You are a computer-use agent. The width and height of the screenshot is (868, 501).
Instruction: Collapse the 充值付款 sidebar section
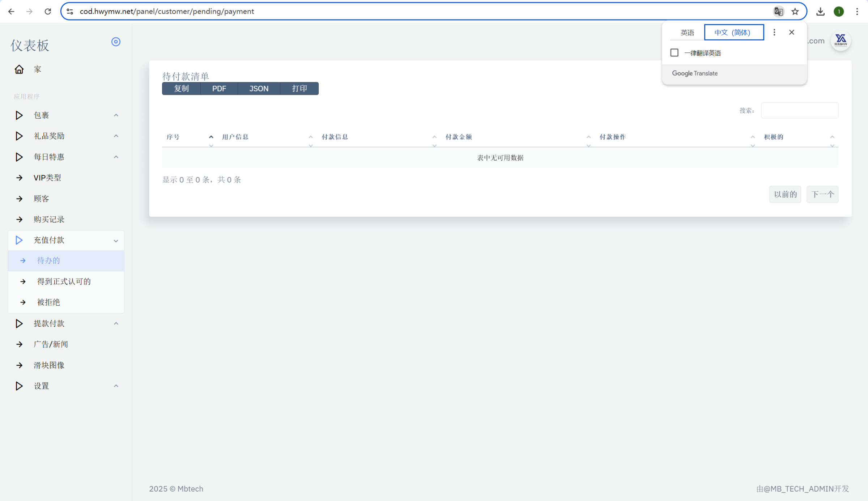[x=116, y=241]
